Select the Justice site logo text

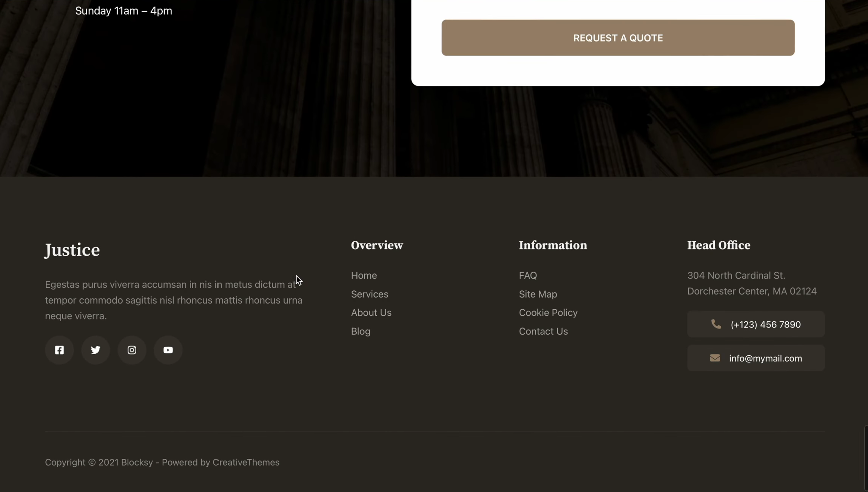72,249
